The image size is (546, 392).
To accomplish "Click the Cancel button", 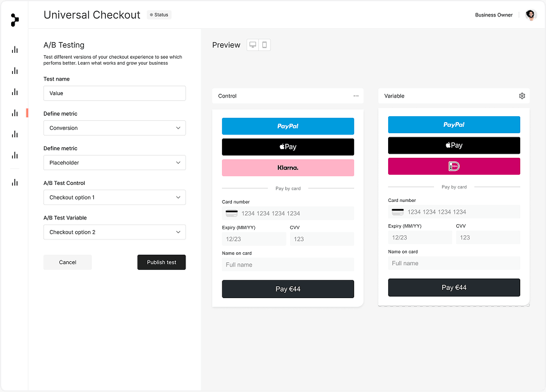I will (68, 262).
